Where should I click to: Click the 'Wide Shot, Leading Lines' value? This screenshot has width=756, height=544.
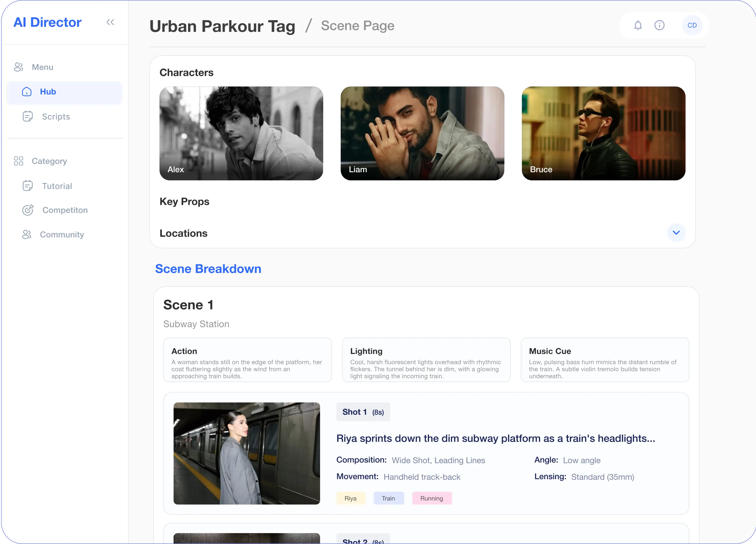coord(438,460)
